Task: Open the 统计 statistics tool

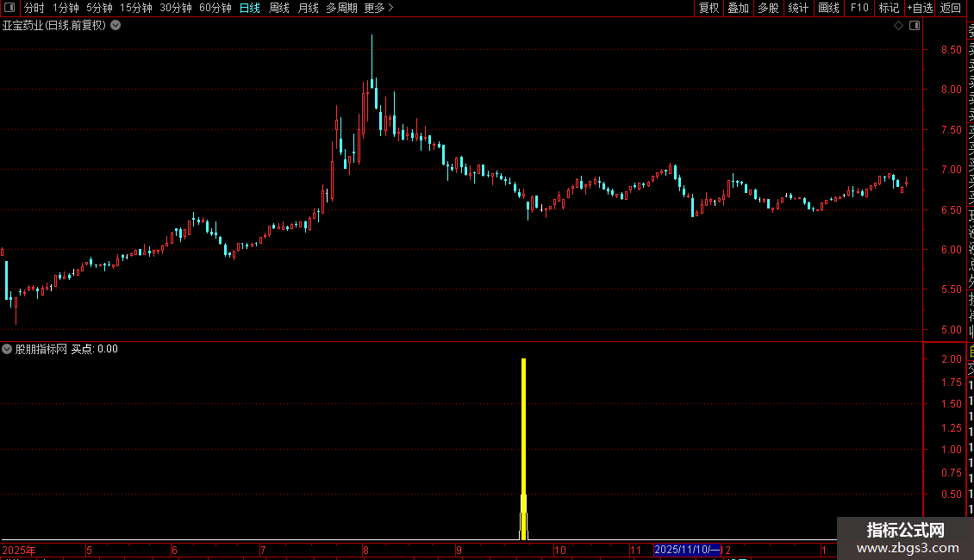Action: click(x=798, y=8)
